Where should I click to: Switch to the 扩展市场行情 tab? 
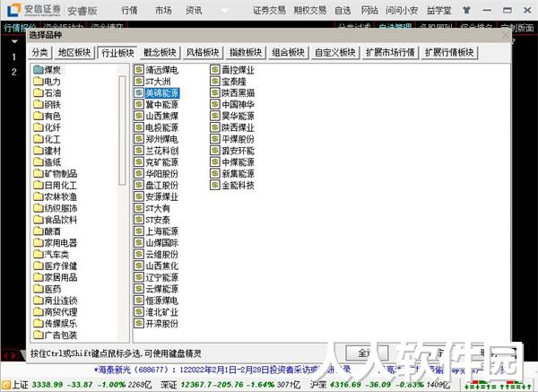pyautogui.click(x=390, y=53)
